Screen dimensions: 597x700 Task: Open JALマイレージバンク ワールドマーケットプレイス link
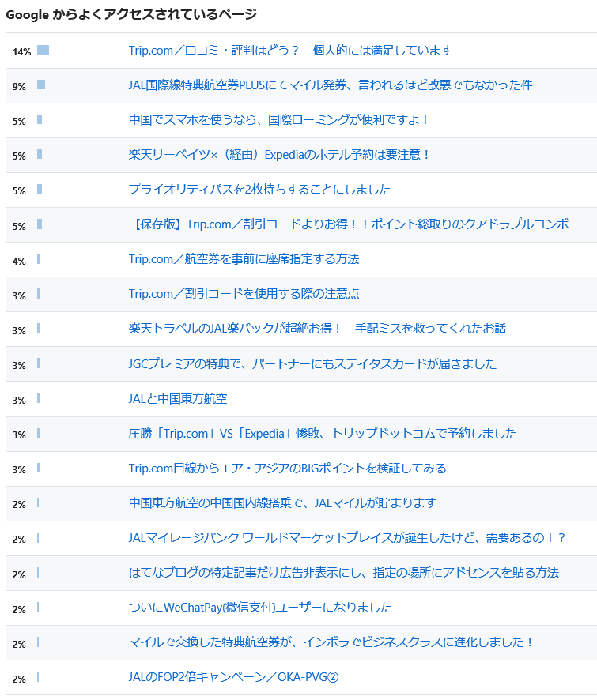[x=347, y=538]
